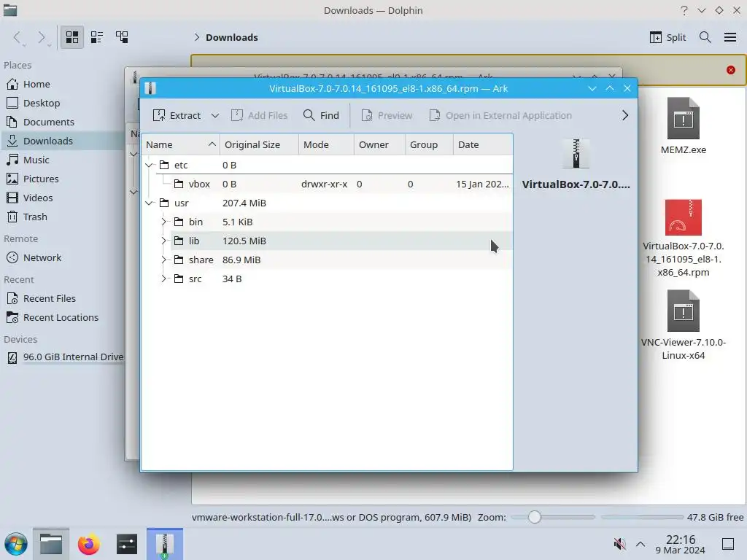Sort by Mode column header

pyautogui.click(x=326, y=145)
